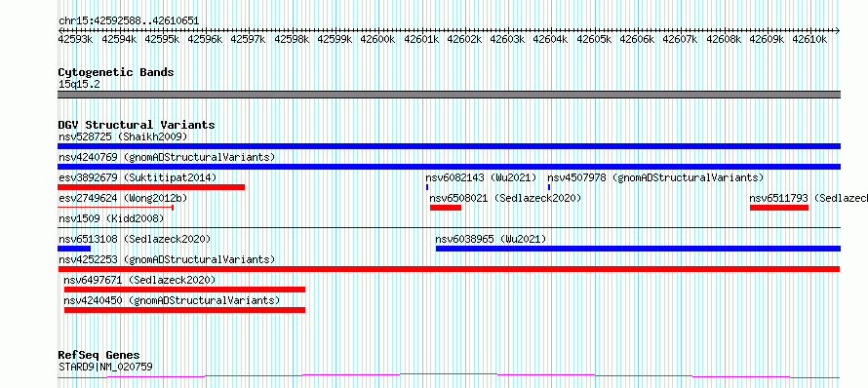Click the 42610k ruler tick label

(809, 39)
